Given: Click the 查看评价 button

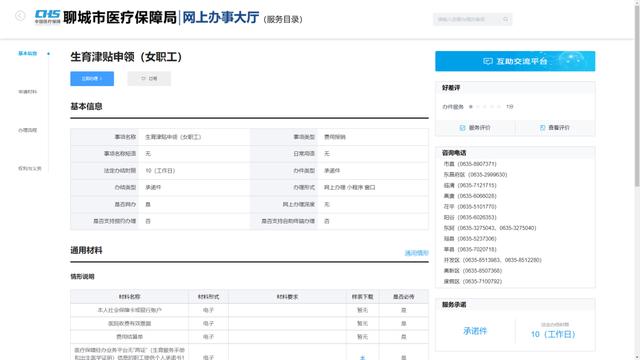Looking at the screenshot, I should point(555,128).
